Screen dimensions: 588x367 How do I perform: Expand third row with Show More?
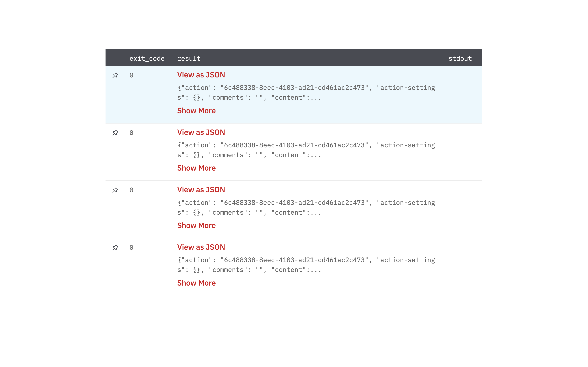(196, 225)
